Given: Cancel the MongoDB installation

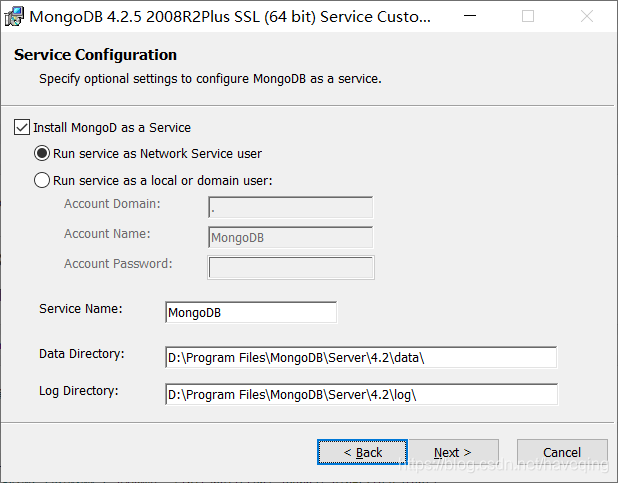Looking at the screenshot, I should [x=562, y=452].
